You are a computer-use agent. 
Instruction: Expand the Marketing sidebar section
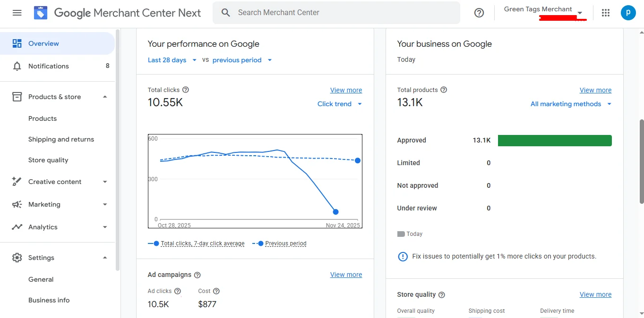tap(105, 204)
